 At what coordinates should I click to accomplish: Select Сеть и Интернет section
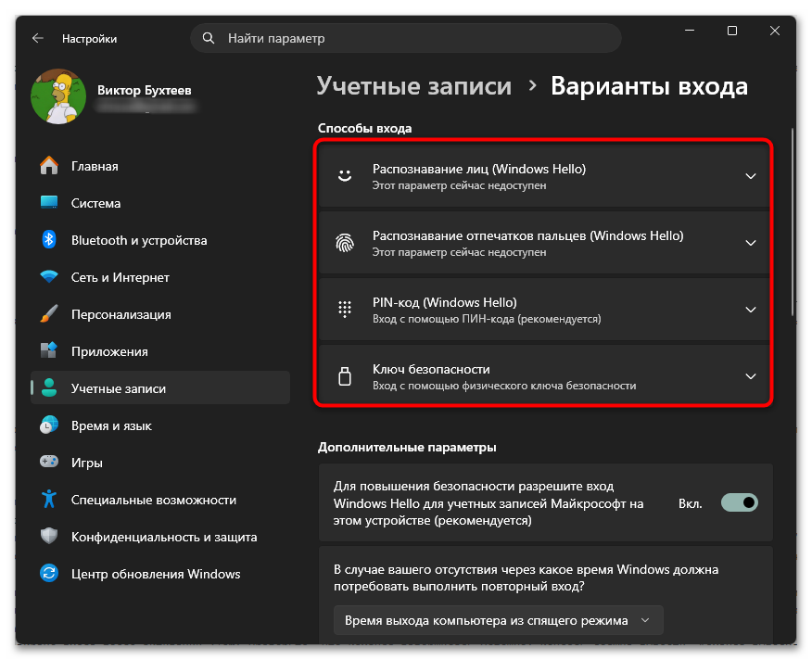click(x=160, y=276)
